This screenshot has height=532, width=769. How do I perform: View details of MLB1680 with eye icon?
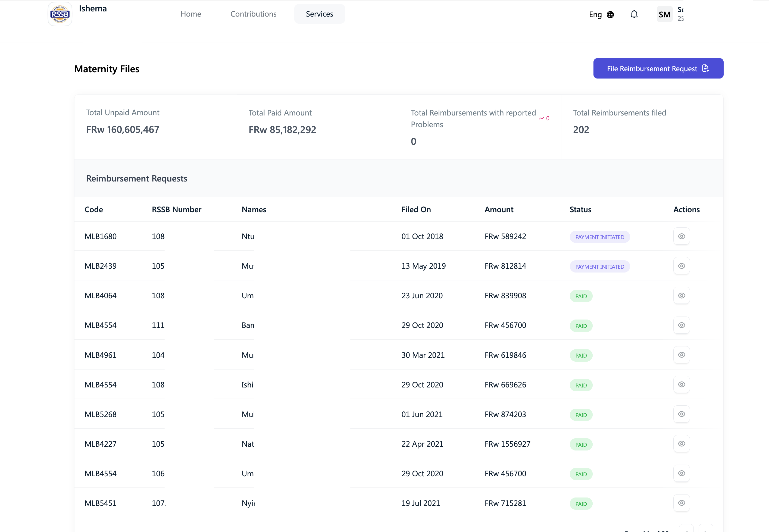pos(681,236)
